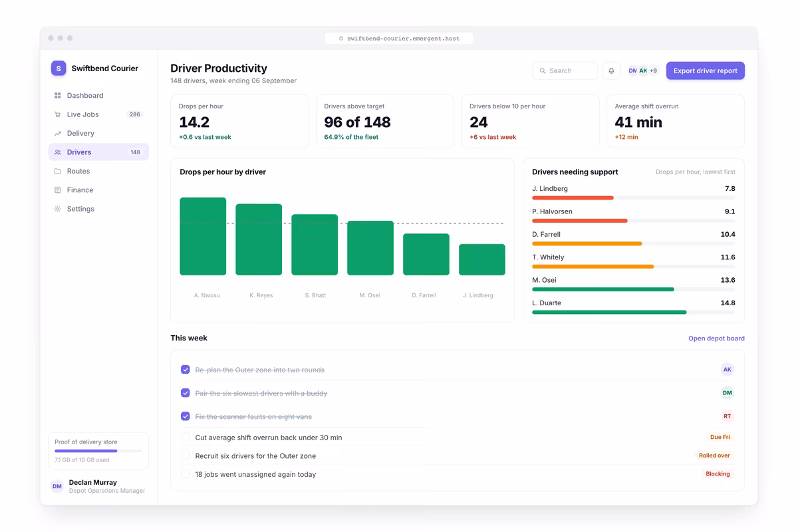Click 'Depot Operations Manager' profile text

pyautogui.click(x=107, y=491)
